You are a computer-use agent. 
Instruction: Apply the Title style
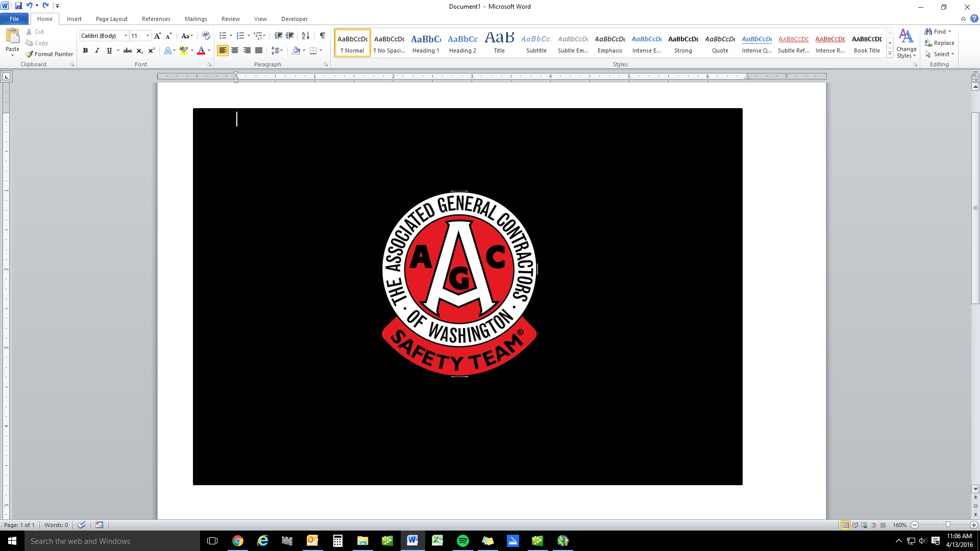(x=499, y=43)
